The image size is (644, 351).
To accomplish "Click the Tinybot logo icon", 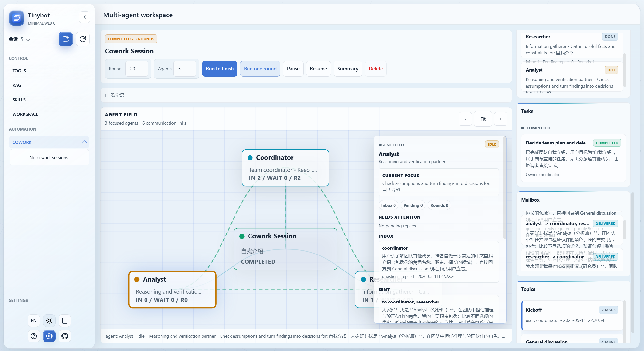I will pyautogui.click(x=16, y=18).
